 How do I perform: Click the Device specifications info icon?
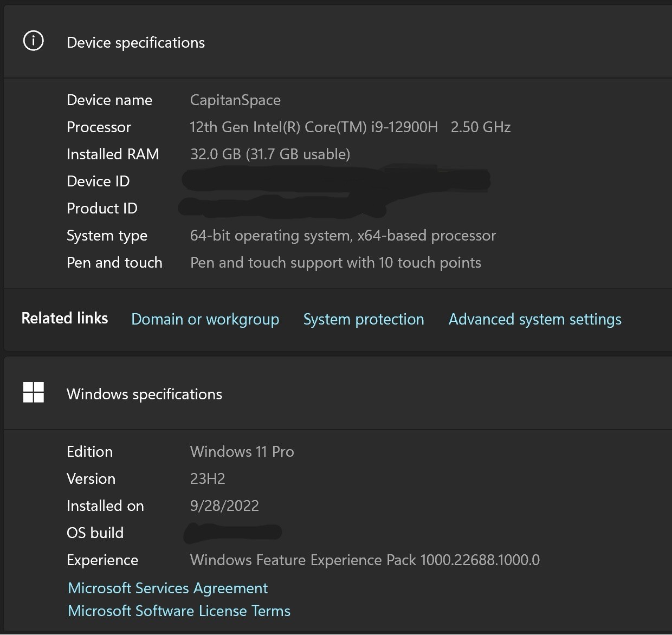[33, 41]
